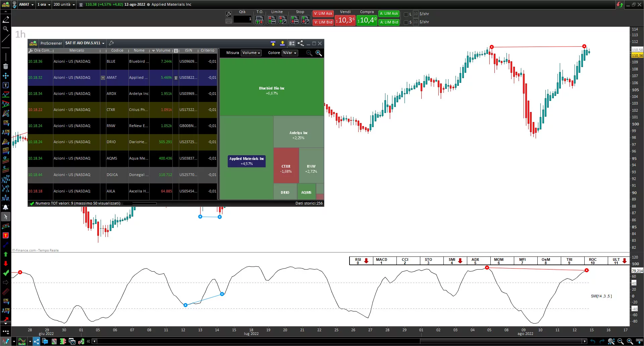Select the text box T tool

(6, 85)
